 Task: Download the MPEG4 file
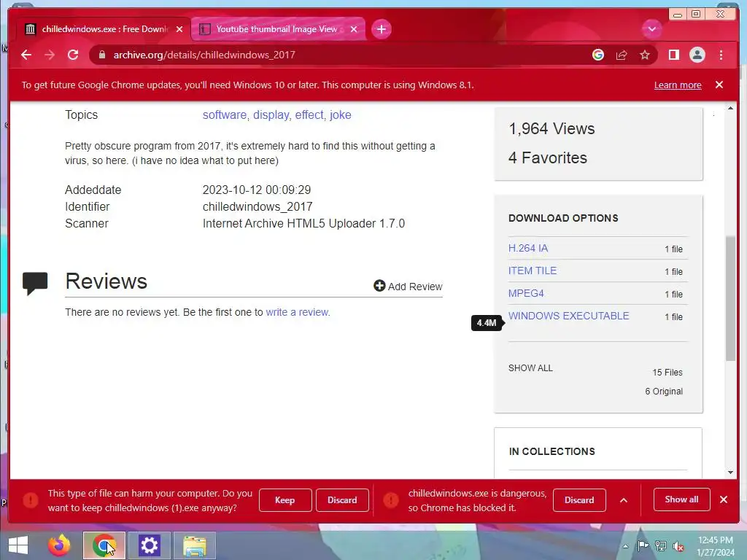coord(526,293)
